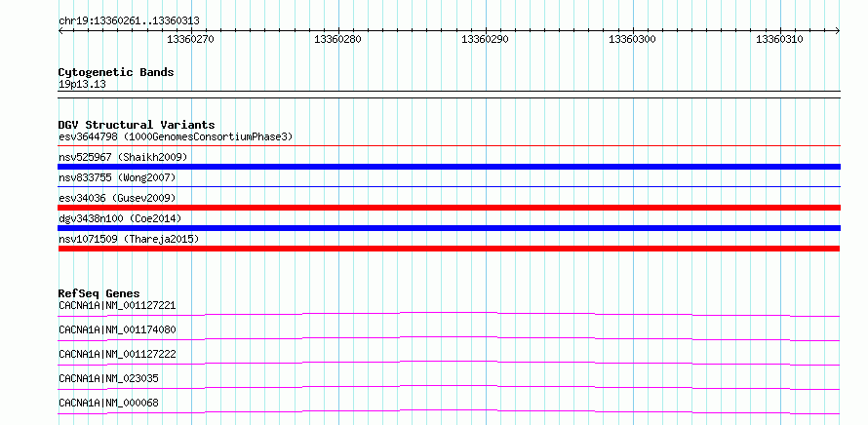Click the magenta NM_023035 transcript line

click(449, 387)
